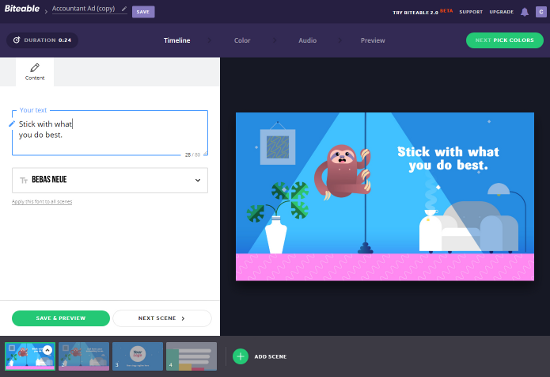Open the user account avatar

(x=541, y=12)
